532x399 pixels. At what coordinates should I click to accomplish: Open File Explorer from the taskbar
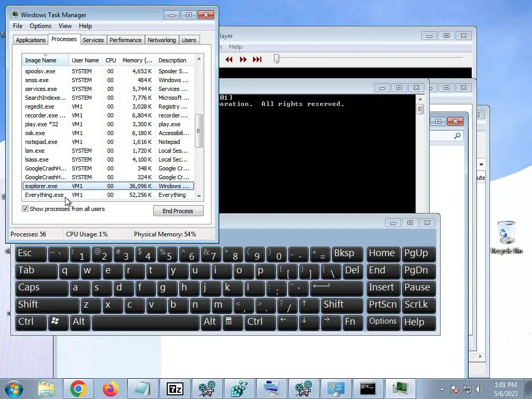tap(46, 389)
